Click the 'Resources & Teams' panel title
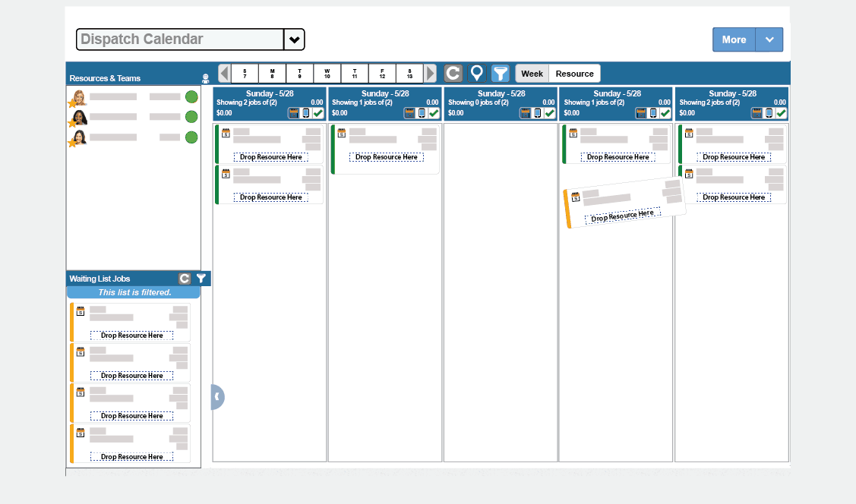Image resolution: width=856 pixels, height=504 pixels. click(105, 78)
